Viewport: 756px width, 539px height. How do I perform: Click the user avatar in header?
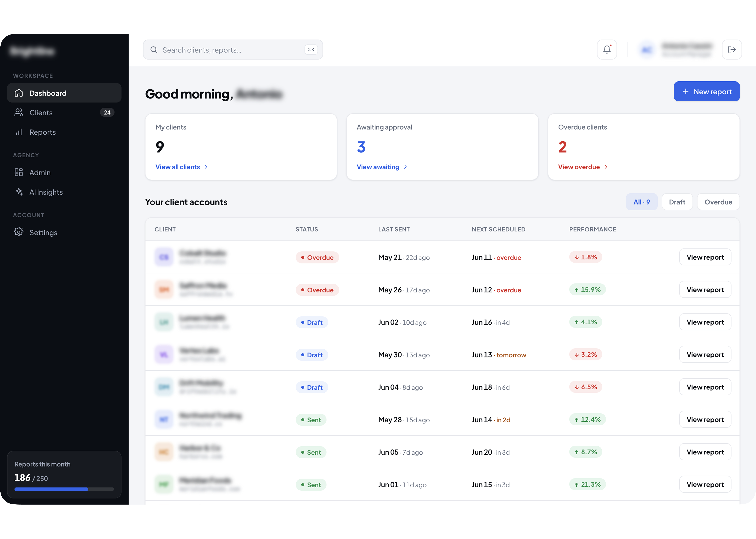[646, 50]
